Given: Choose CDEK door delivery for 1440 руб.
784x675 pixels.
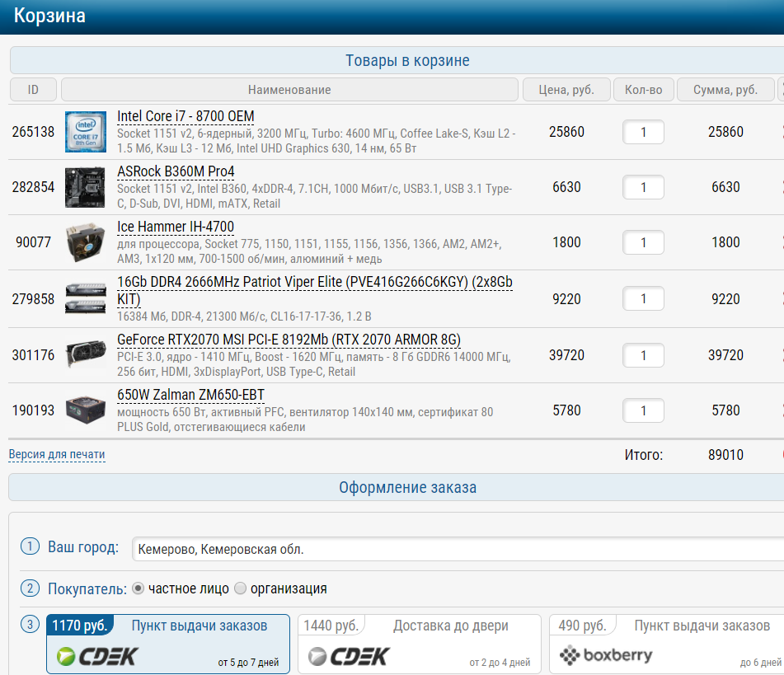Looking at the screenshot, I should [420, 644].
